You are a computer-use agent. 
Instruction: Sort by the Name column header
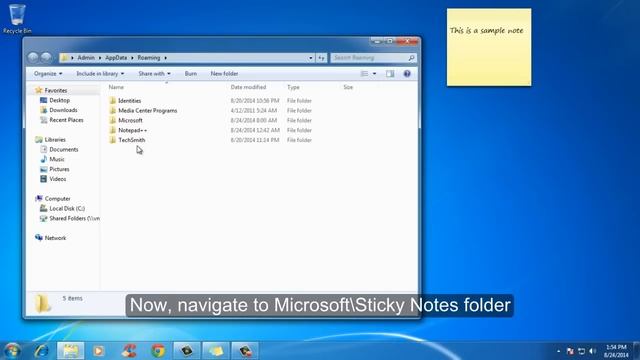pyautogui.click(x=116, y=87)
